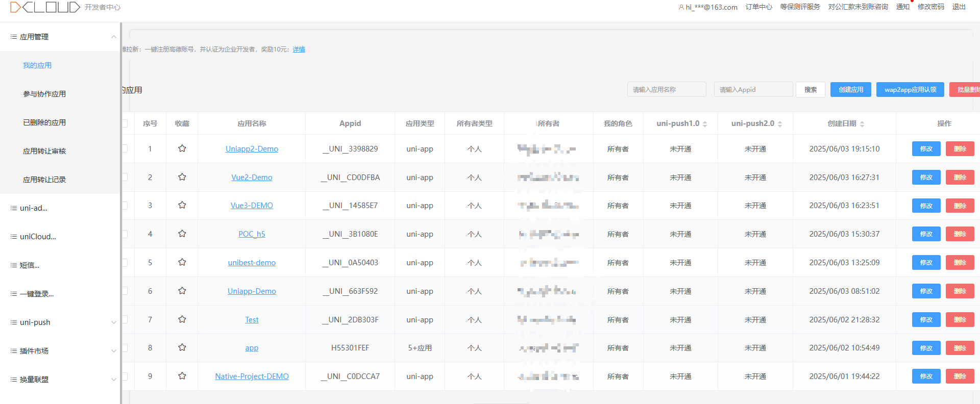Tick the checkbox for Uniapp2-Demo row

(x=125, y=148)
